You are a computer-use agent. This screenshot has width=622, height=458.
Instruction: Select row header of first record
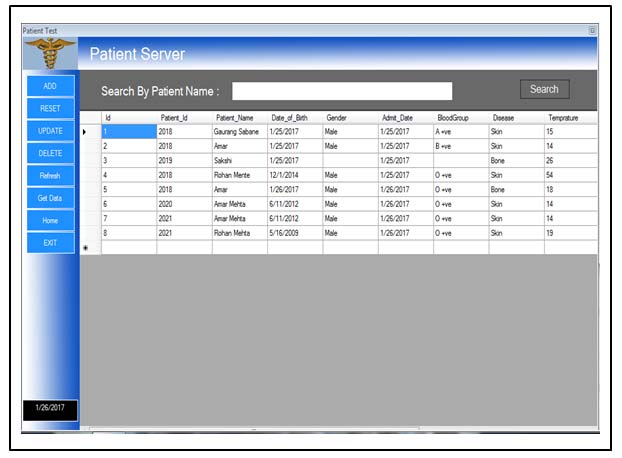(85, 131)
